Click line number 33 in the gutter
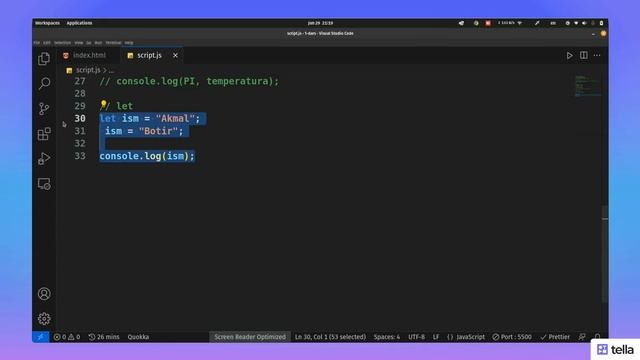Image resolution: width=640 pixels, height=360 pixels. click(x=80, y=156)
